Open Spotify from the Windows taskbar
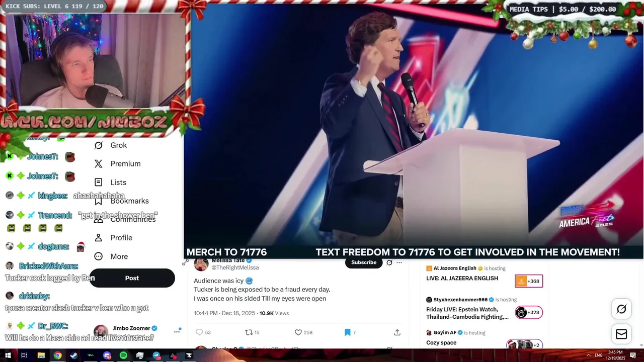Screen dimensions: 644x362 tap(123, 355)
